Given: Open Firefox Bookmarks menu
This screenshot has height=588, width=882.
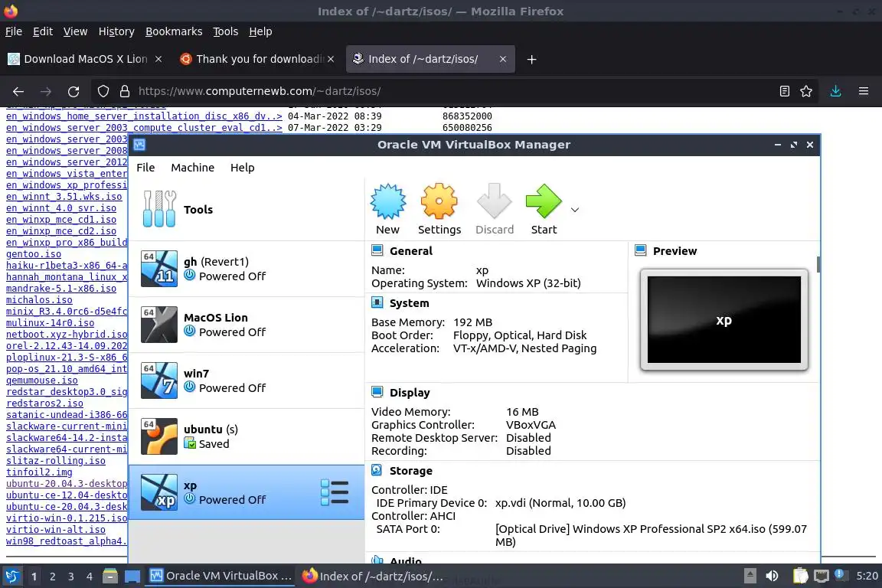Looking at the screenshot, I should (x=174, y=31).
